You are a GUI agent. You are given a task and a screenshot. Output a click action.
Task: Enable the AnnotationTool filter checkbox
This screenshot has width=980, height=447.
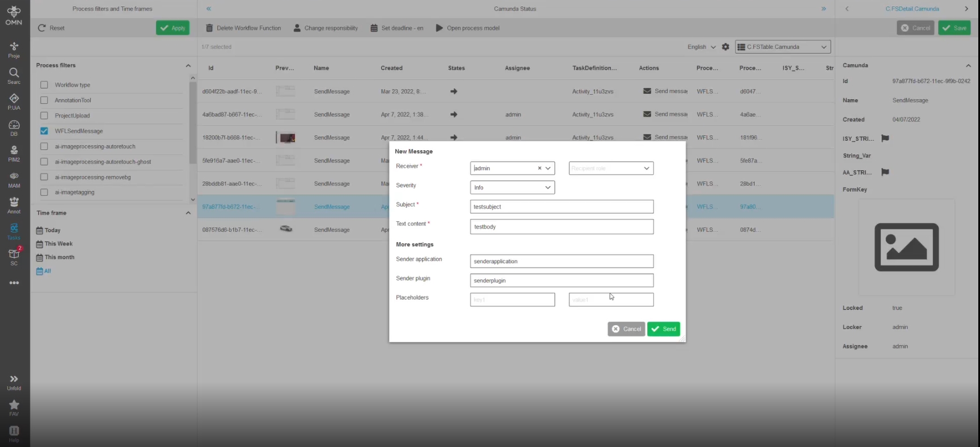(x=44, y=100)
